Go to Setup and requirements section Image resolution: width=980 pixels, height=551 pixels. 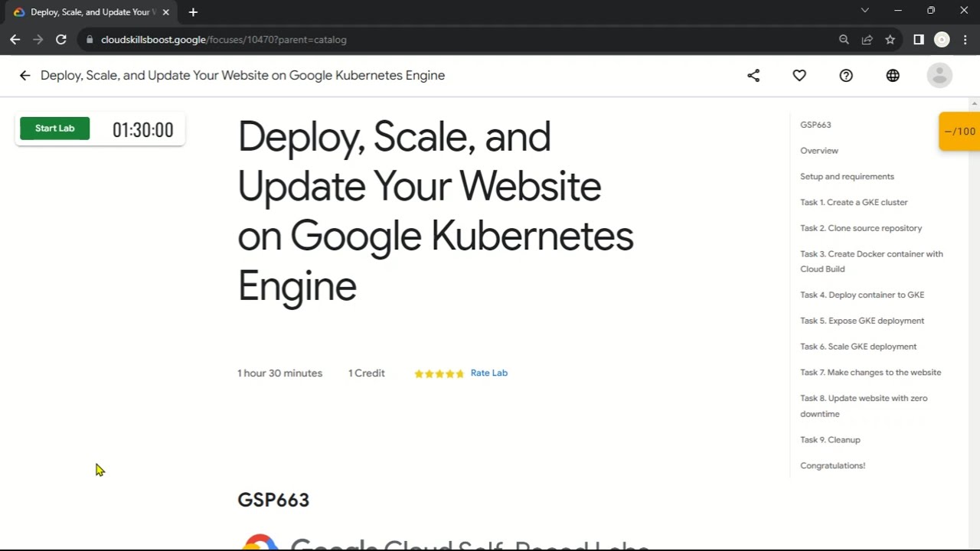(x=847, y=177)
